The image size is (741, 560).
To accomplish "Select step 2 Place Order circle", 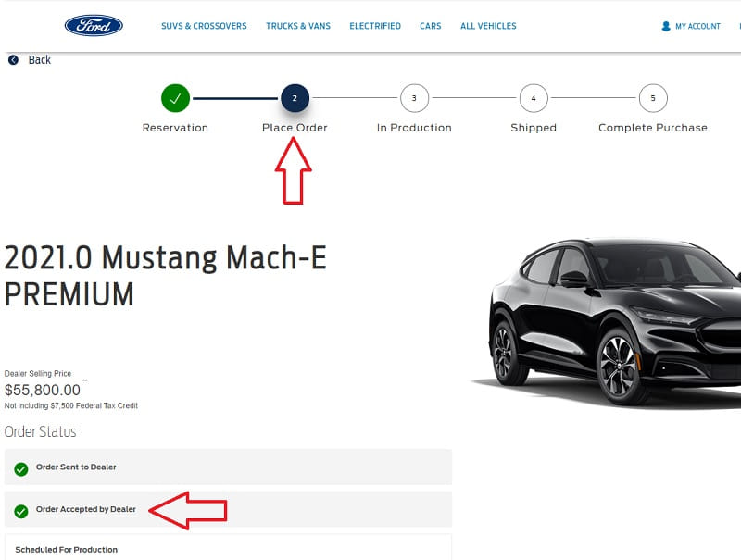I will click(295, 98).
